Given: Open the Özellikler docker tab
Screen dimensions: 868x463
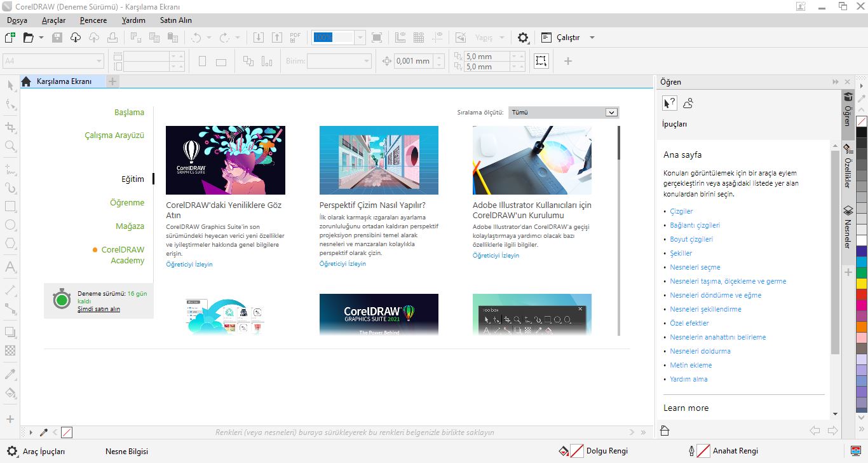Looking at the screenshot, I should pos(847,167).
